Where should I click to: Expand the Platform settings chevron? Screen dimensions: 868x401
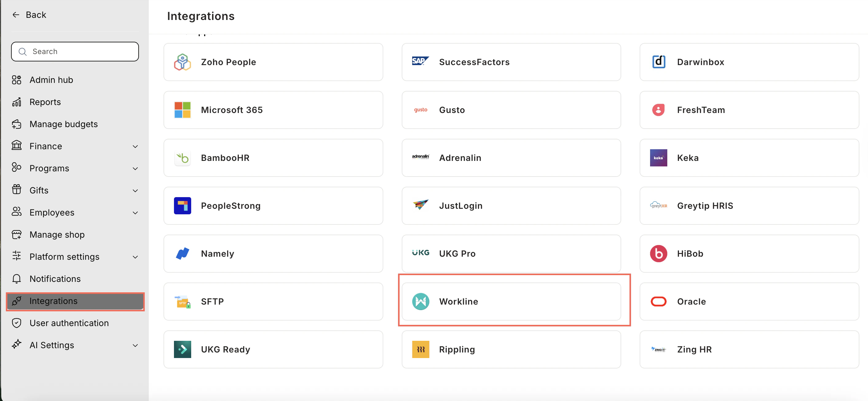135,257
